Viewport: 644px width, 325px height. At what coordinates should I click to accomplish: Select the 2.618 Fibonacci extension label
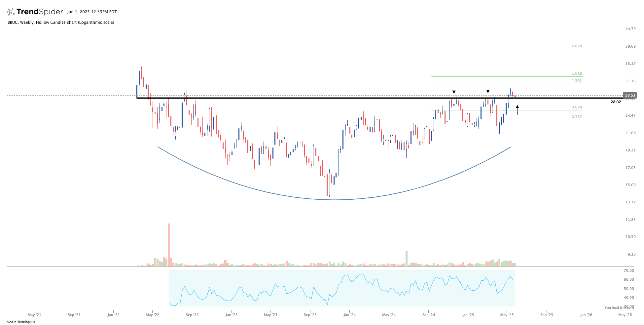(577, 46)
